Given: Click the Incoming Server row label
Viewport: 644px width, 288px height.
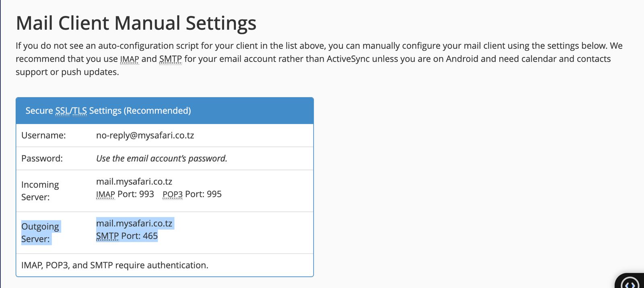Looking at the screenshot, I should coord(40,191).
